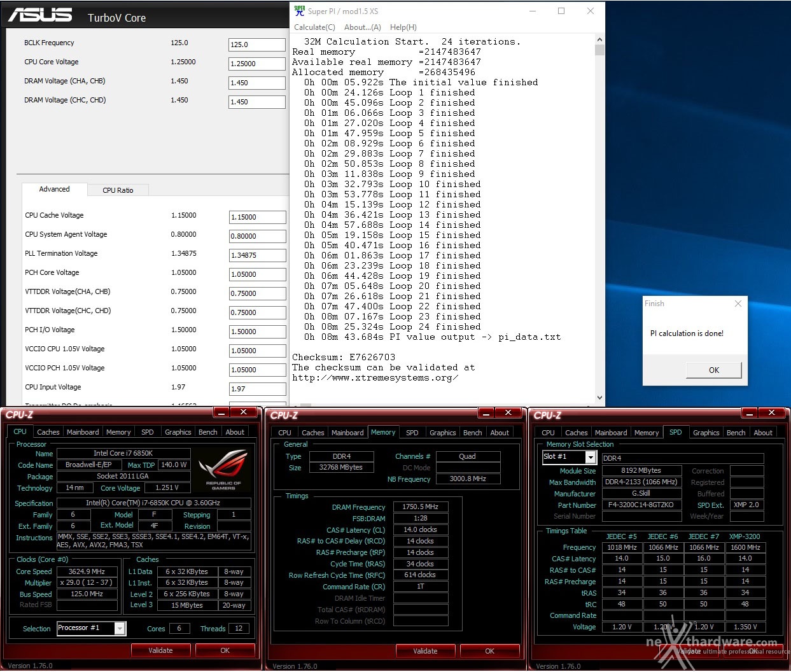Click the Row Refresh Cycle Time '614 clocks'
Screen dimensions: 791x672
pyautogui.click(x=421, y=575)
